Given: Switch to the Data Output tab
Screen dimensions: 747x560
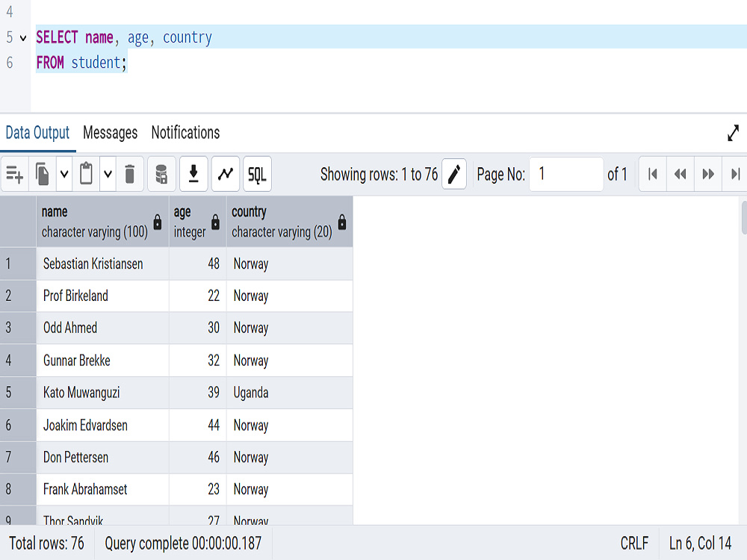Looking at the screenshot, I should [x=37, y=133].
